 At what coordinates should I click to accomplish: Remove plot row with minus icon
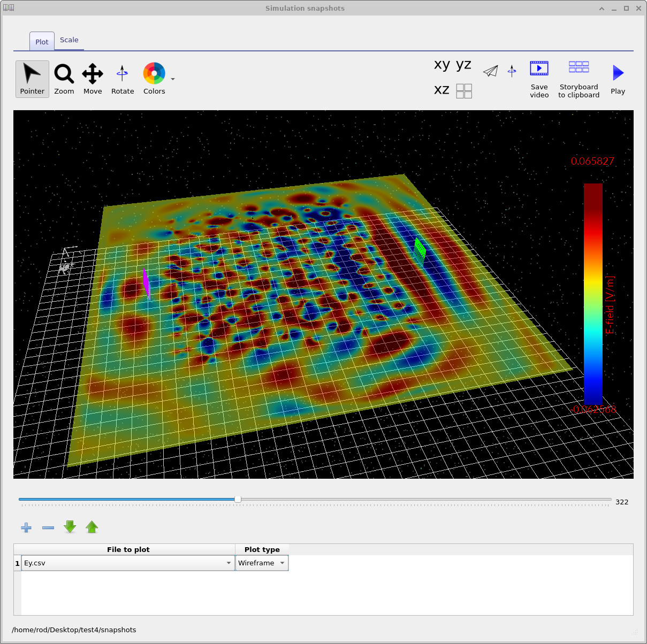(x=48, y=528)
